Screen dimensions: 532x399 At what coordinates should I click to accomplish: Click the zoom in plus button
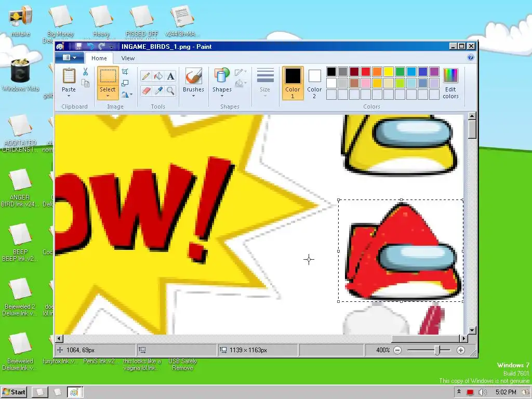tap(460, 350)
